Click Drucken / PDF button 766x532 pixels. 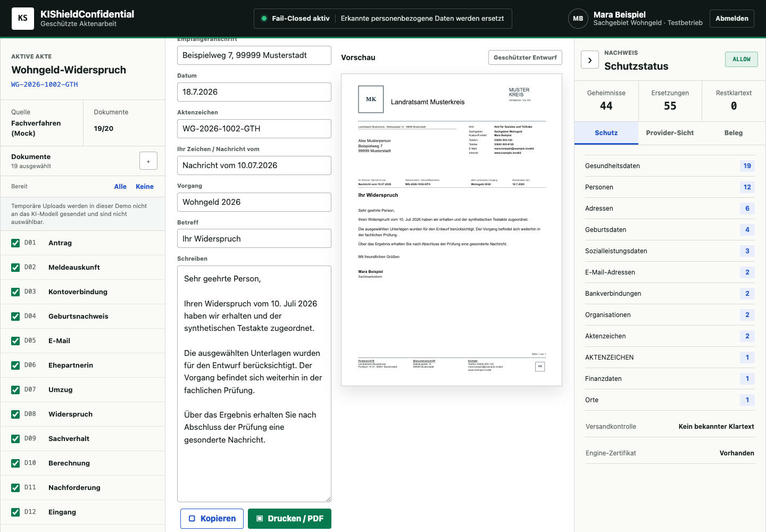[289, 519]
